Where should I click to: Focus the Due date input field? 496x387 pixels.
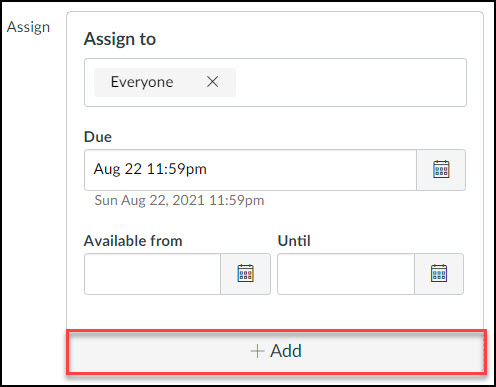250,170
